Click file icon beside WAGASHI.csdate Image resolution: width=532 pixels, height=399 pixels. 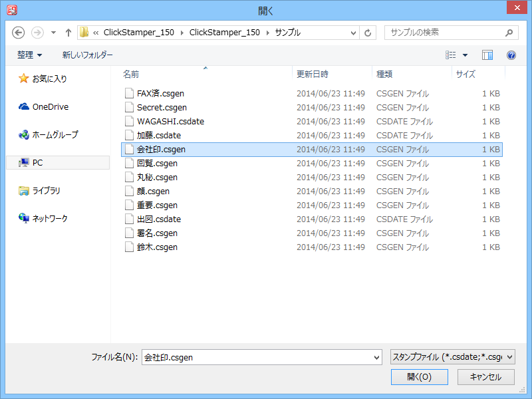[129, 122]
